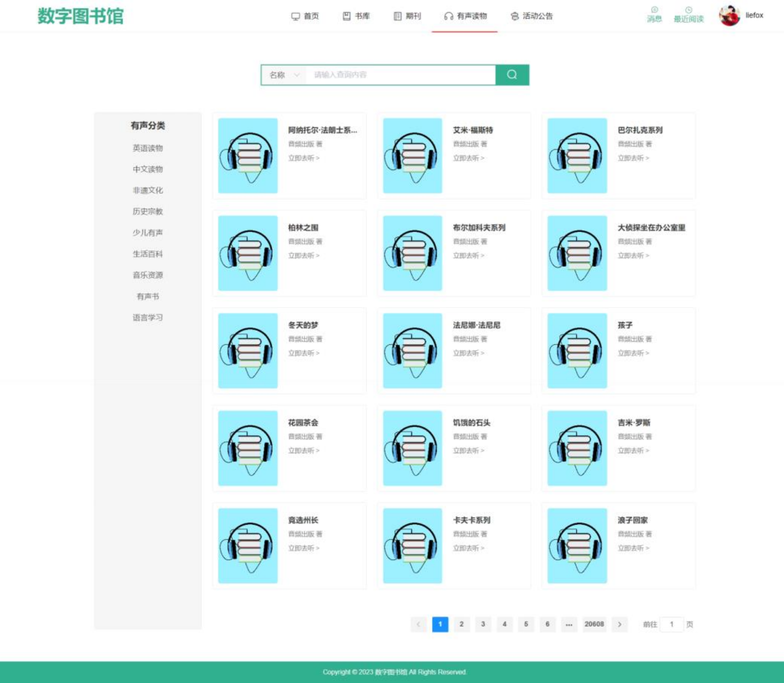Screen dimensions: 784x683
Task: Click the search query input field
Action: [x=400, y=75]
